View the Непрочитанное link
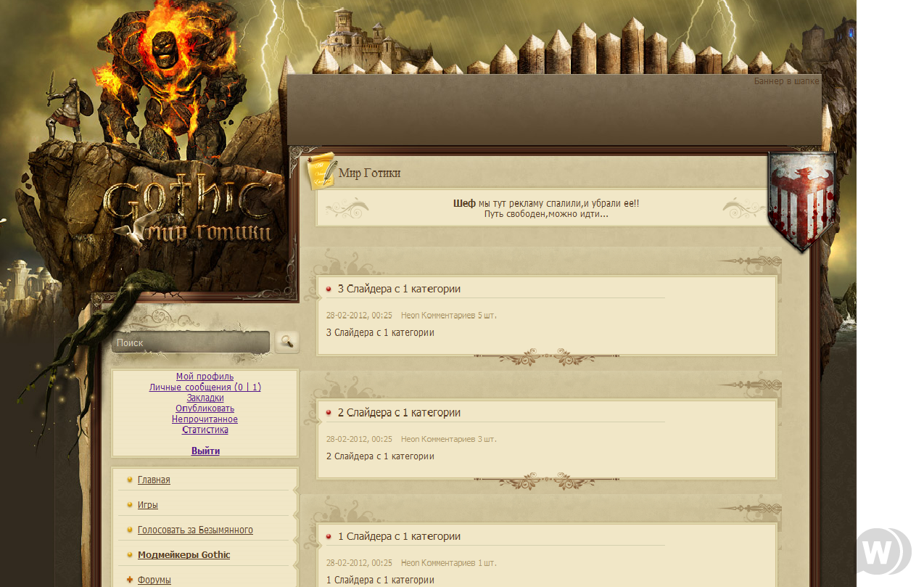The image size is (924, 587). [x=205, y=419]
